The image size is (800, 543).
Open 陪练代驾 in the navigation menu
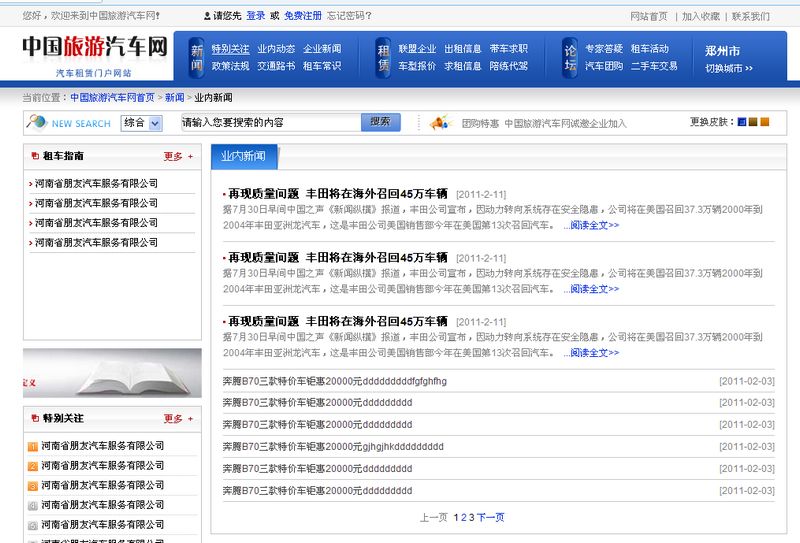point(509,66)
